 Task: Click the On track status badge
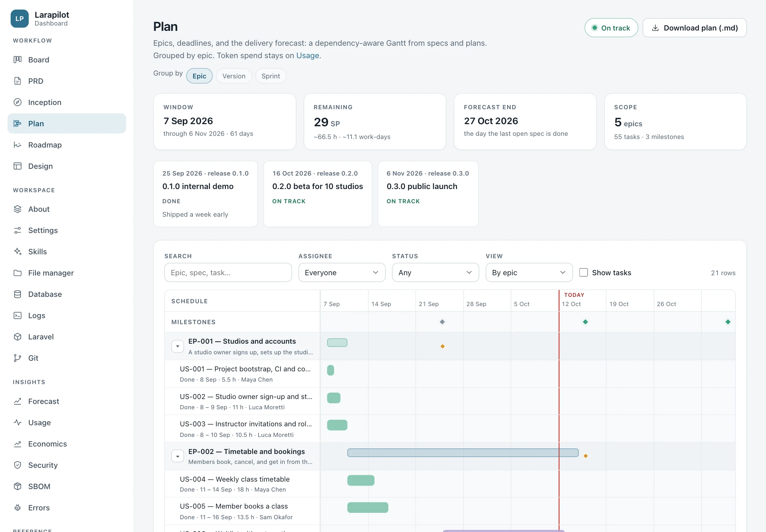(x=611, y=28)
